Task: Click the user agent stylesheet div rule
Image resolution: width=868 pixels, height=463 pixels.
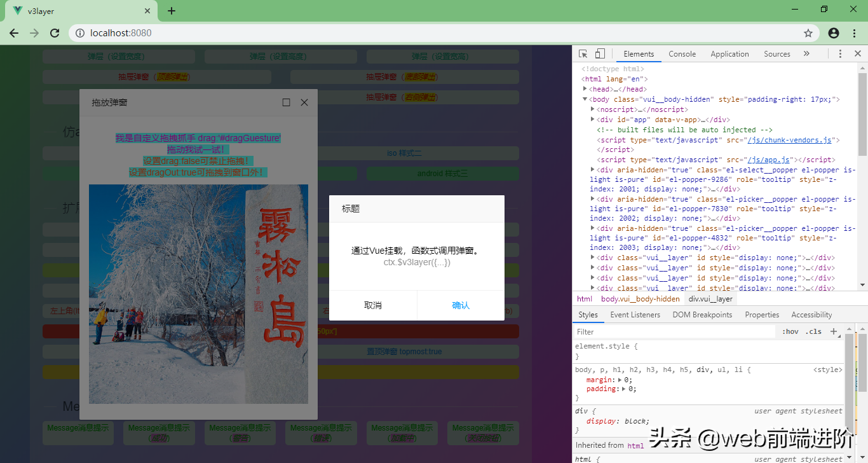Action: click(x=709, y=420)
